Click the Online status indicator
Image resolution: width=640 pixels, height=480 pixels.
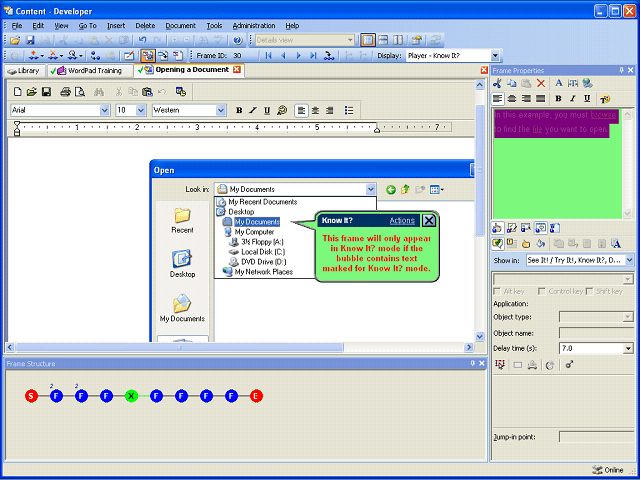tap(608, 470)
